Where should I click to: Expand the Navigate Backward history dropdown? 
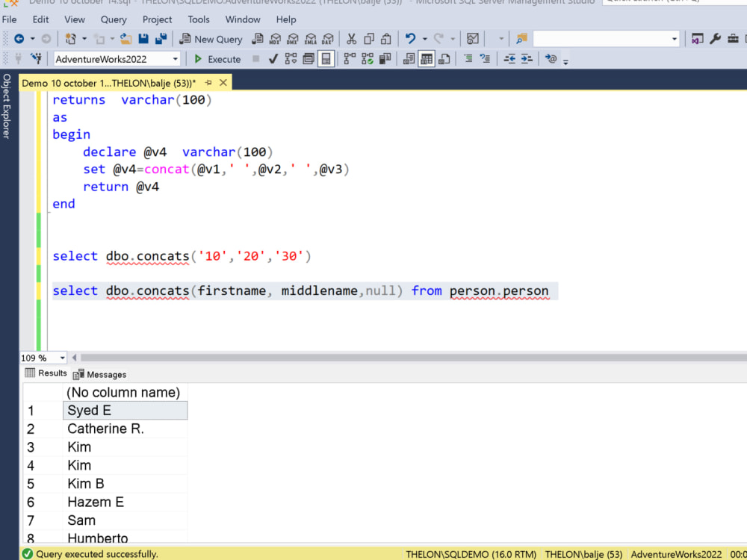(x=32, y=39)
